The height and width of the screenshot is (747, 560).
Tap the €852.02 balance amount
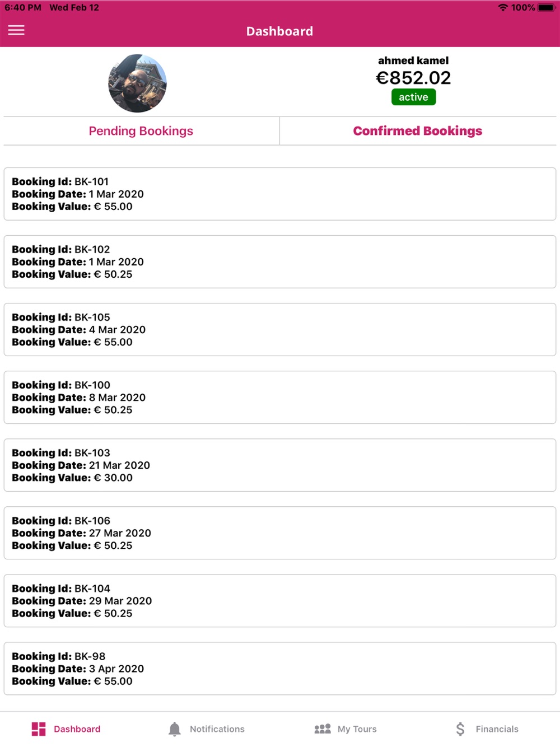coord(413,78)
